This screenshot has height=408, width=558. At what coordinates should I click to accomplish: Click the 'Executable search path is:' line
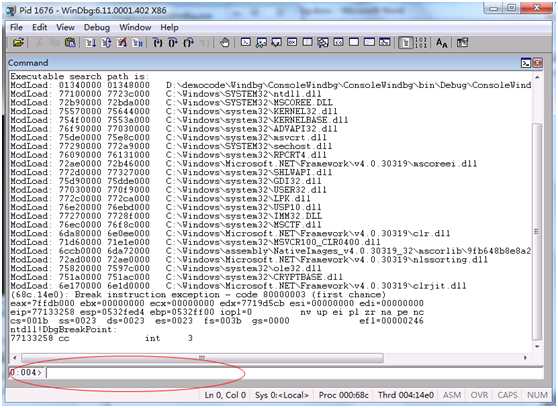tap(79, 77)
